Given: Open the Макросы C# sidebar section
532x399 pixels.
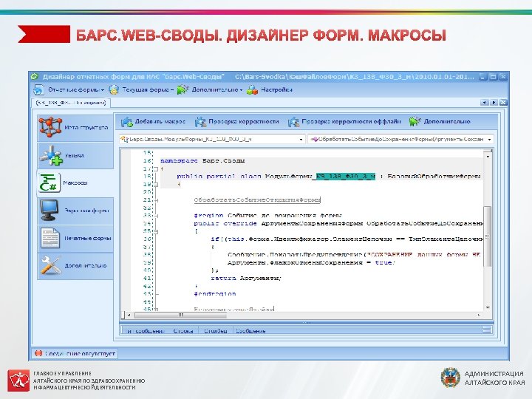Looking at the screenshot, I should coord(75,183).
